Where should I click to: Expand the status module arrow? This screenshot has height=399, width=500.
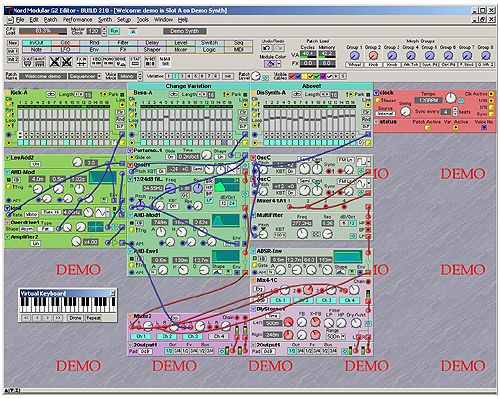pos(377,122)
